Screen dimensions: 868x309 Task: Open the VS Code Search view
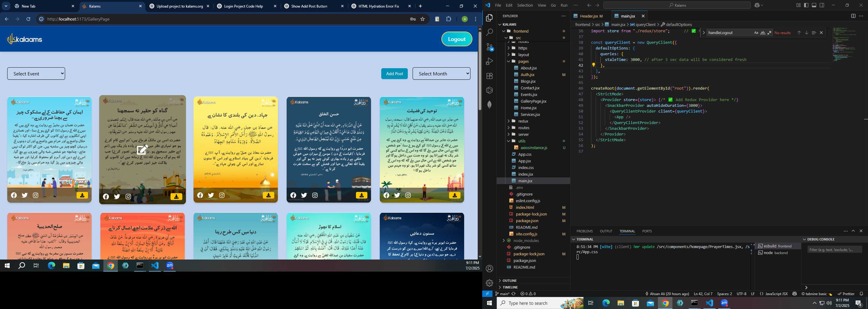pos(489,32)
